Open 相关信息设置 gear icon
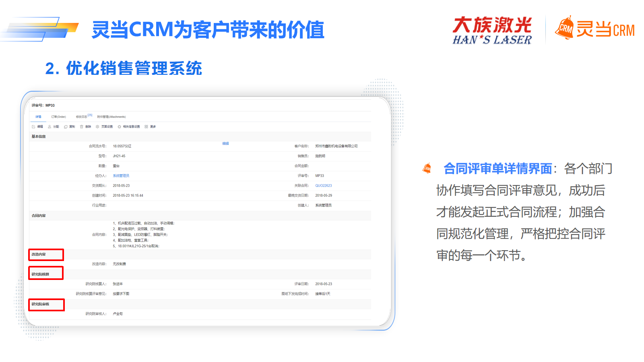The width and height of the screenshot is (644, 362). click(119, 127)
